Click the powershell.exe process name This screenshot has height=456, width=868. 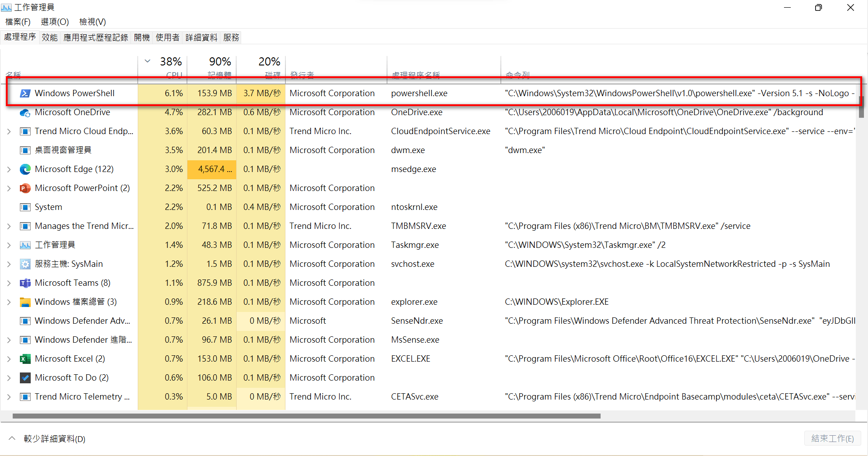419,93
